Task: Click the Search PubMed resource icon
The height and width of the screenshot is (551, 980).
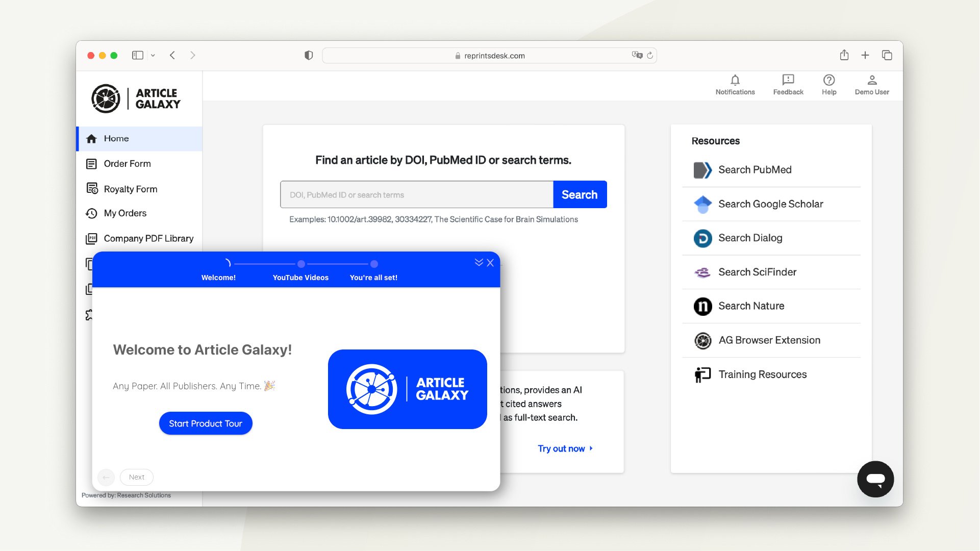Action: (702, 170)
